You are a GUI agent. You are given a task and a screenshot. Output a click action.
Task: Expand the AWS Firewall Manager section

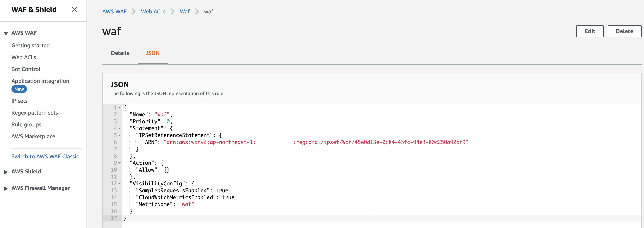pos(6,189)
